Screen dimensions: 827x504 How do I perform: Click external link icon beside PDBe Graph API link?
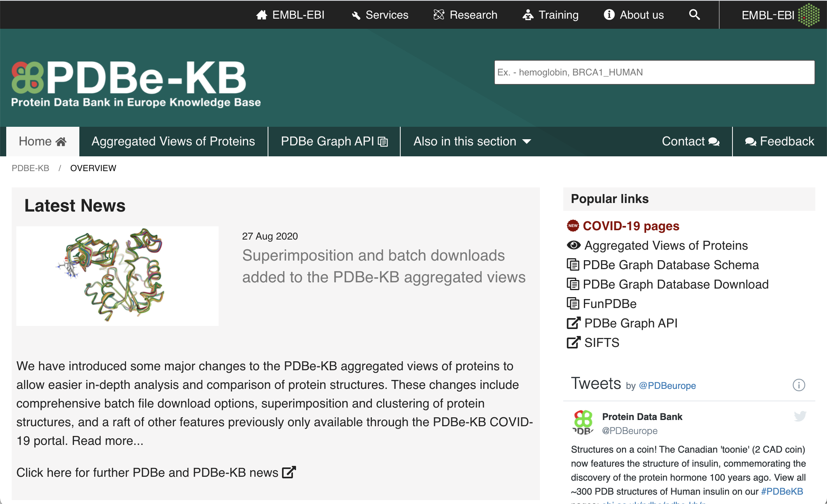click(x=574, y=323)
